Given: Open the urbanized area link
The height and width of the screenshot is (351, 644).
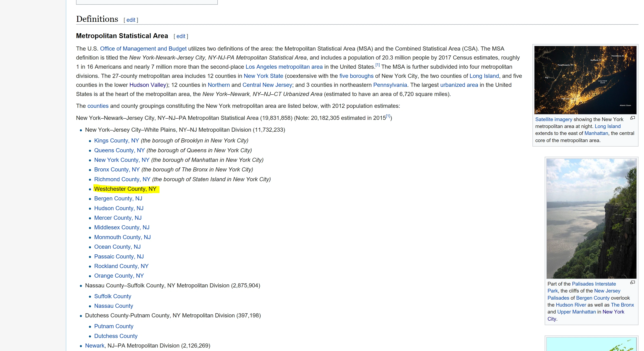Looking at the screenshot, I should pyautogui.click(x=459, y=85).
